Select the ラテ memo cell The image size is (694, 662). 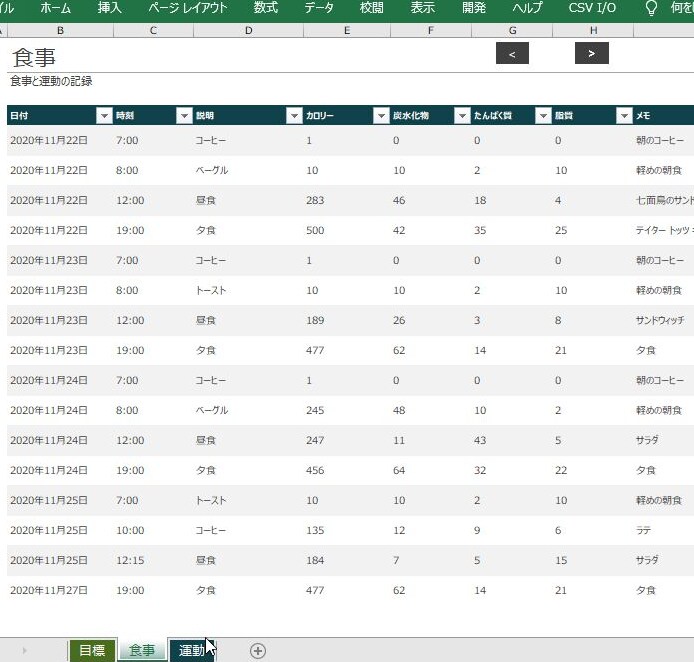(644, 531)
